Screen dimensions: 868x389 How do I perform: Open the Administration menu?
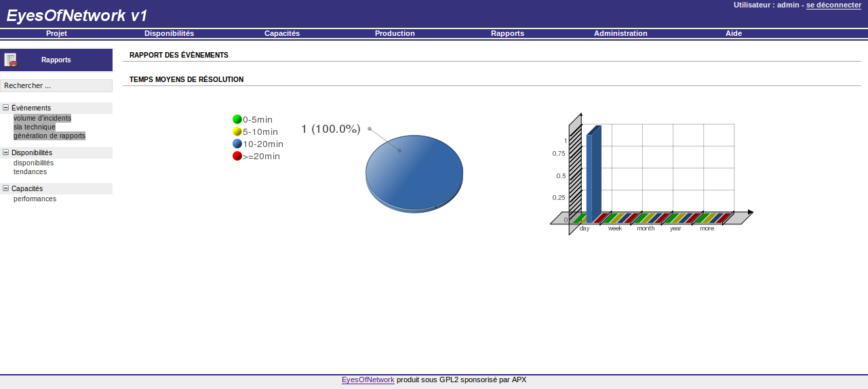click(x=620, y=33)
